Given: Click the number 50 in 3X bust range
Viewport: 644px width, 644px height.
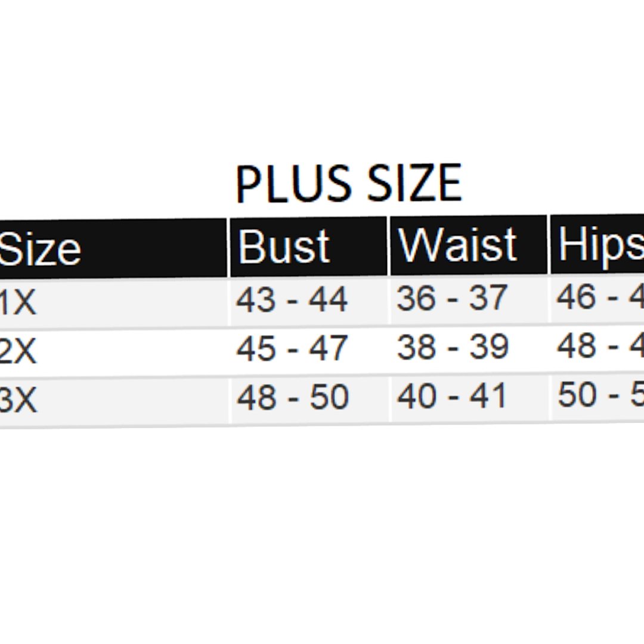Looking at the screenshot, I should point(329,398).
